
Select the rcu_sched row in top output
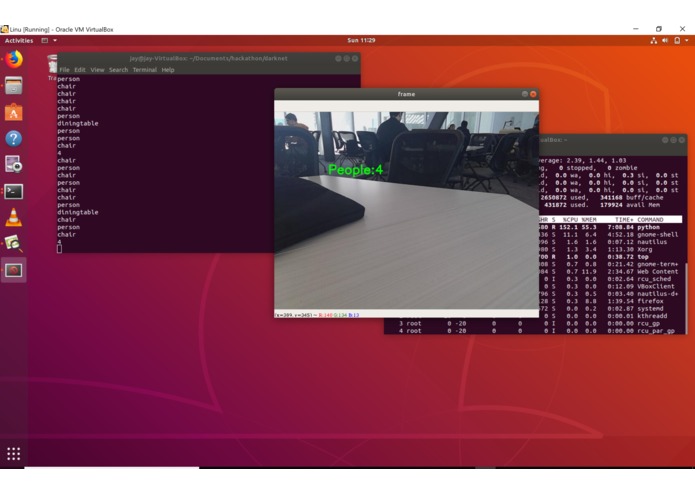point(610,279)
